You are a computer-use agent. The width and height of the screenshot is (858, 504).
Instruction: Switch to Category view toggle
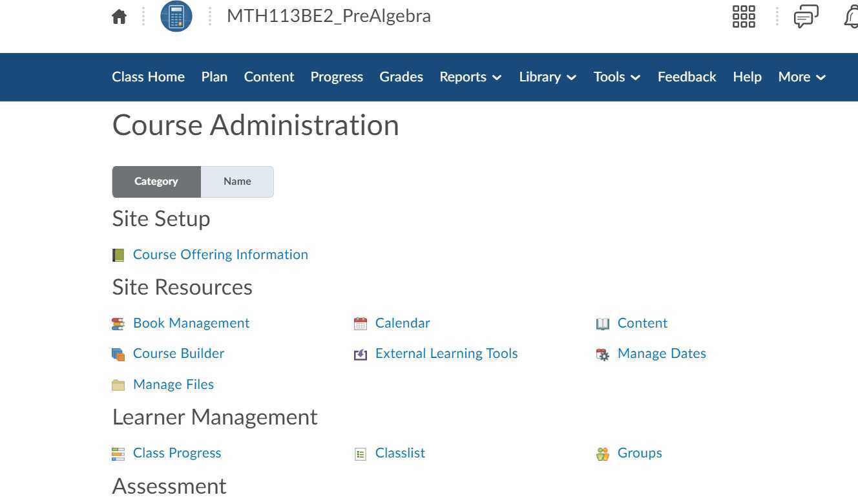[156, 182]
